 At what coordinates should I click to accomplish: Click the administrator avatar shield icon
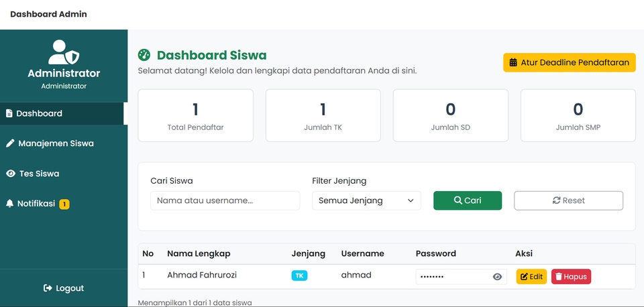(x=64, y=52)
